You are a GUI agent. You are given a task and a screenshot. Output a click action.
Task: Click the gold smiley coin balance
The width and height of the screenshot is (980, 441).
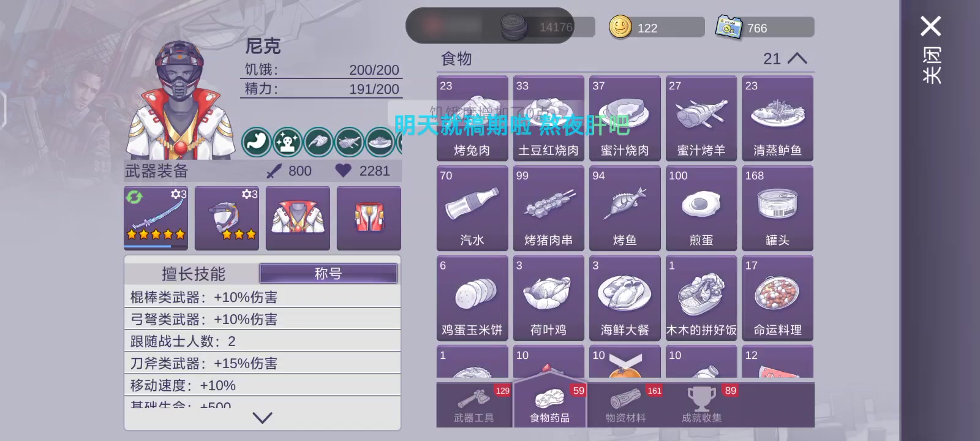657,28
